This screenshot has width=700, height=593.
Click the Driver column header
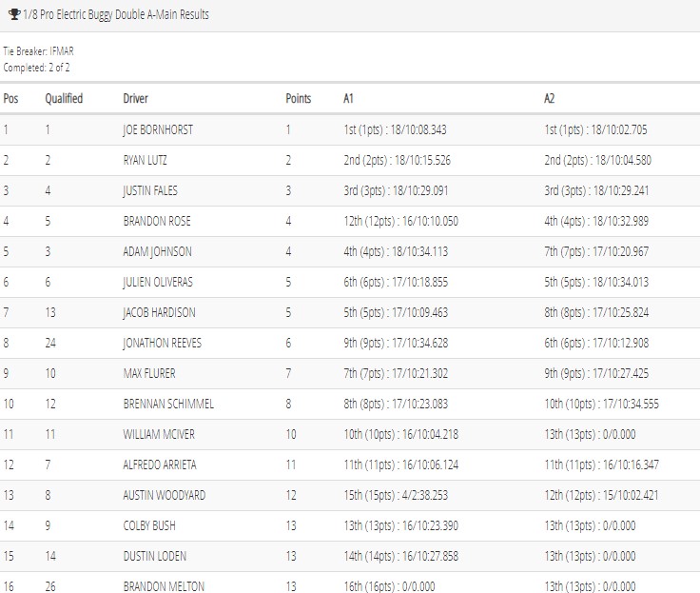click(x=135, y=98)
